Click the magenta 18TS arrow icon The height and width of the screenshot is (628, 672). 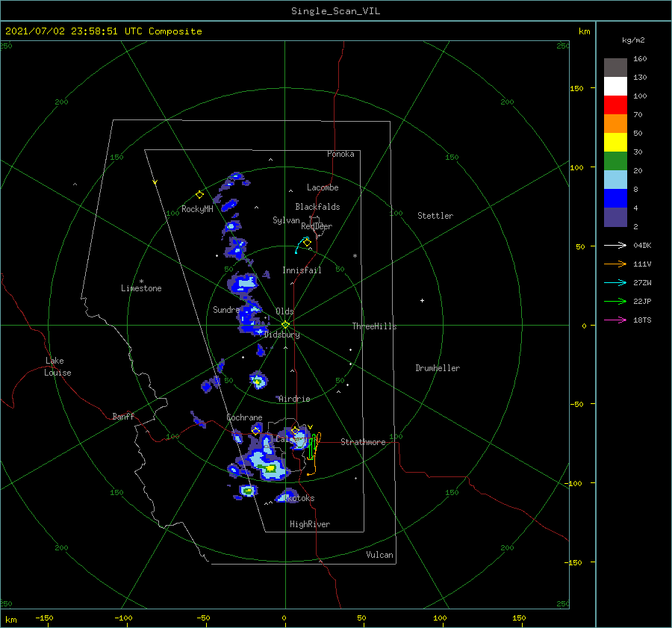point(615,320)
